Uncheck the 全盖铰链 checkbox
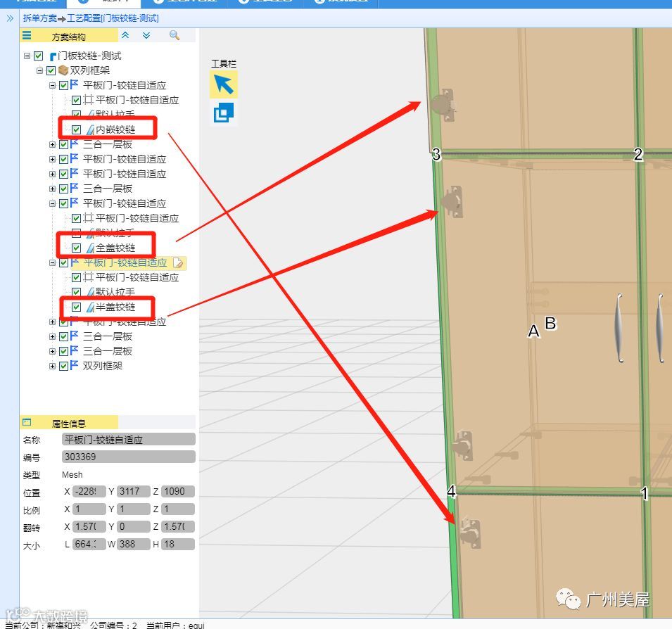672x629 pixels. 76,248
